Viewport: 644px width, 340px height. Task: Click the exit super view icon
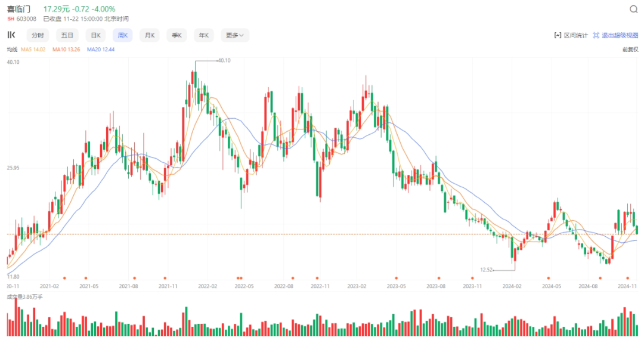pyautogui.click(x=596, y=36)
